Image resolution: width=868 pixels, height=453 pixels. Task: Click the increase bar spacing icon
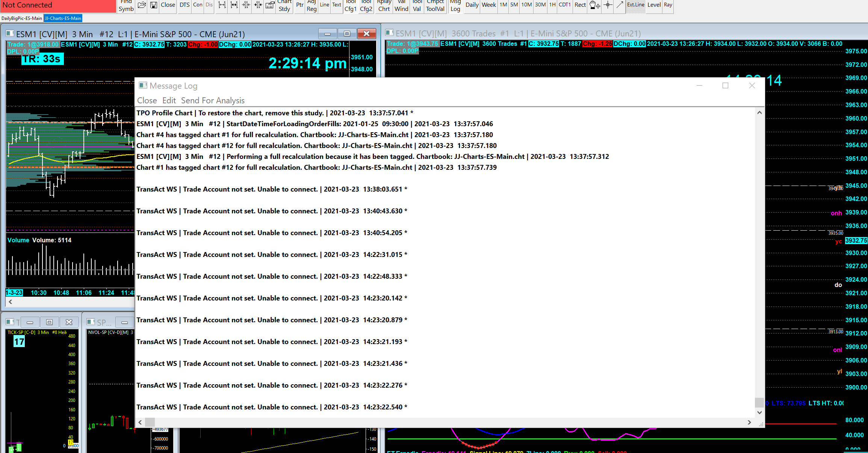pyautogui.click(x=222, y=5)
